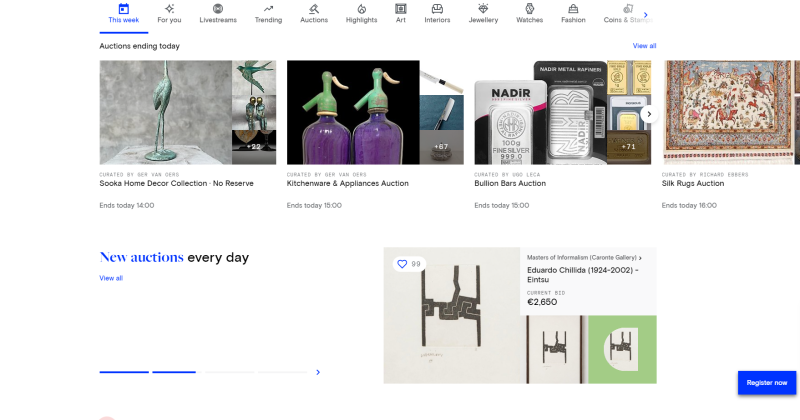Image resolution: width=800 pixels, height=420 pixels.
Task: Switch to Watches tab label
Action: tap(530, 20)
